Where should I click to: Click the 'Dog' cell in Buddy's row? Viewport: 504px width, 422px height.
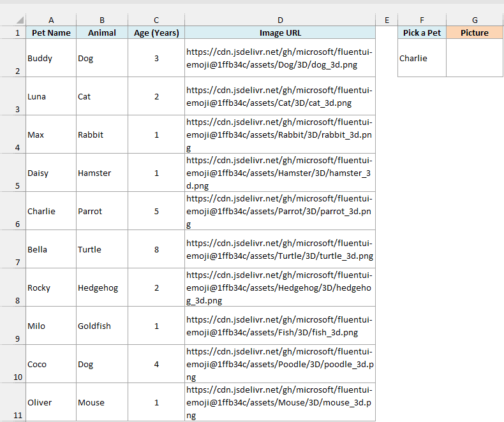coord(102,58)
